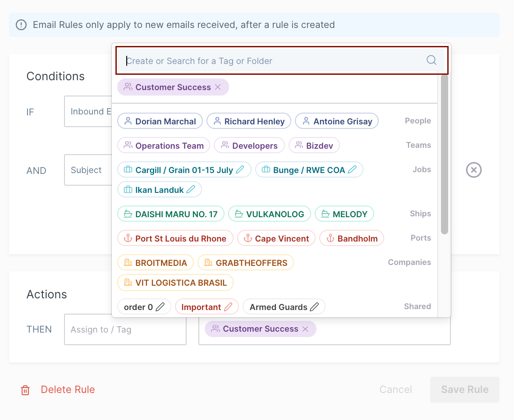Open the Subject condition dropdown

pyautogui.click(x=88, y=170)
